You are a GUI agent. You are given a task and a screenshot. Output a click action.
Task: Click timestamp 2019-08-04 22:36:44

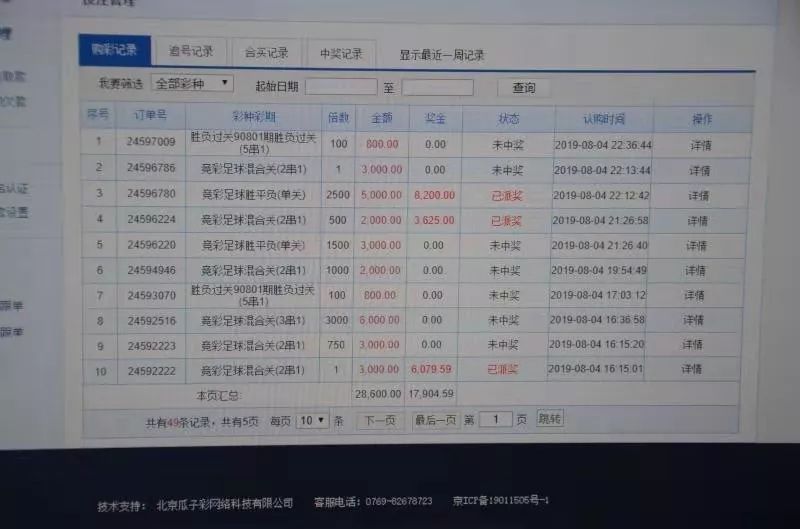point(603,145)
